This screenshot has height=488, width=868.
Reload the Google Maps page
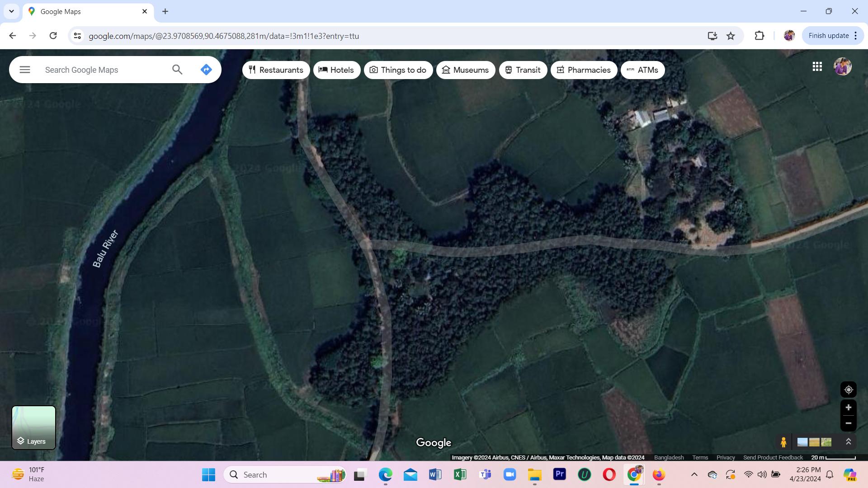[53, 36]
